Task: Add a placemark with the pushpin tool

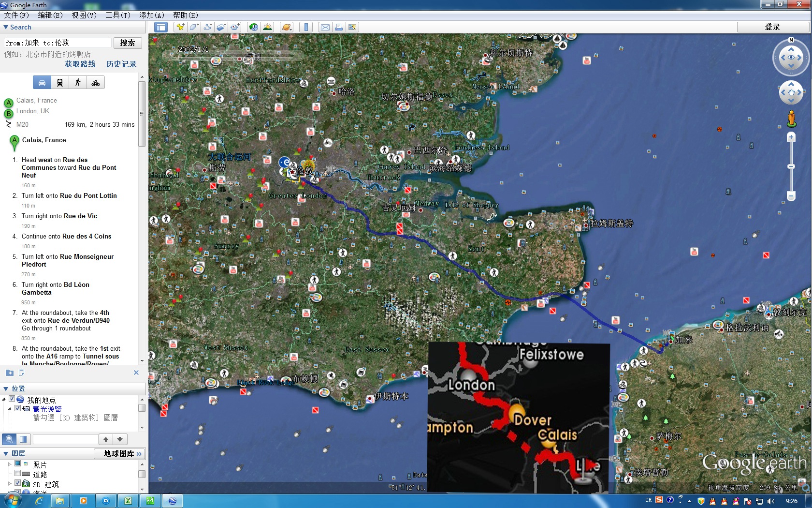Action: tap(180, 27)
